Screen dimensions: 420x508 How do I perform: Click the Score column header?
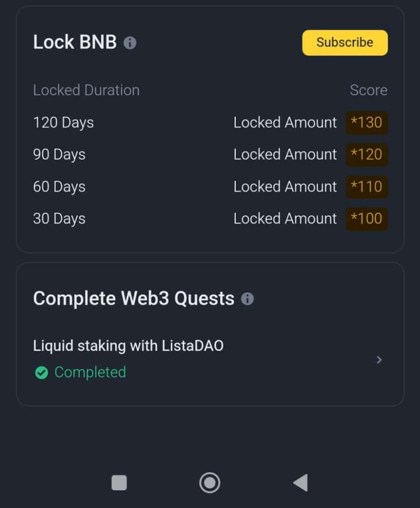(x=368, y=90)
